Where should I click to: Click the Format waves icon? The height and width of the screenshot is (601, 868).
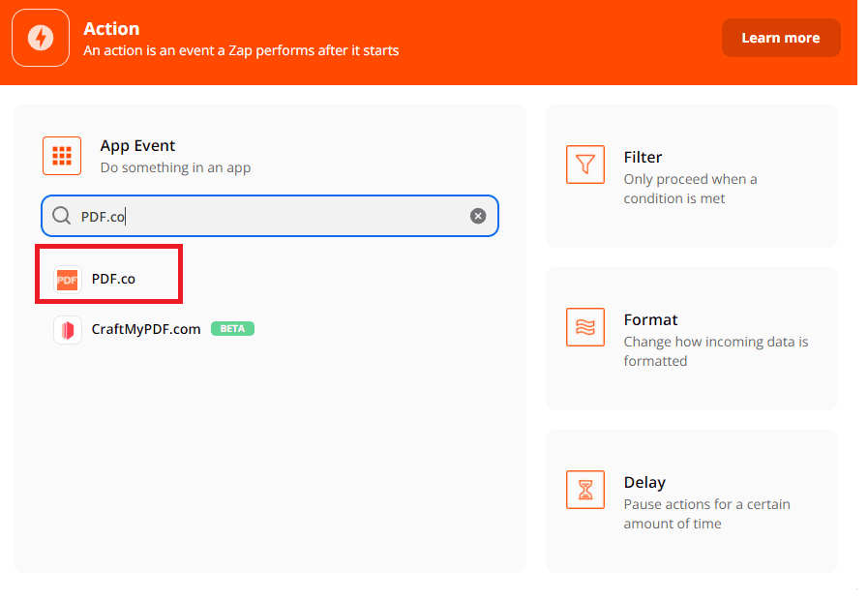tap(584, 328)
